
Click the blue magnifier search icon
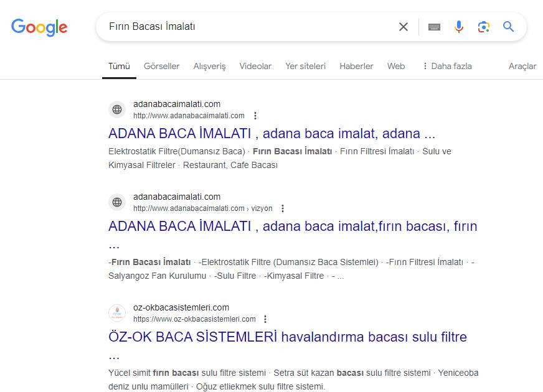[x=509, y=27]
